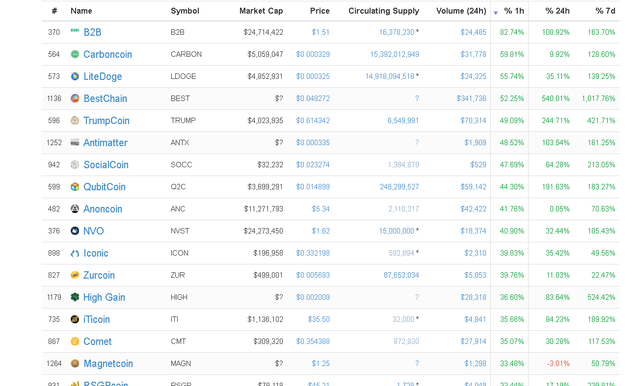Image resolution: width=640 pixels, height=386 pixels.
Task: Sort table by Symbol column
Action: click(x=185, y=11)
